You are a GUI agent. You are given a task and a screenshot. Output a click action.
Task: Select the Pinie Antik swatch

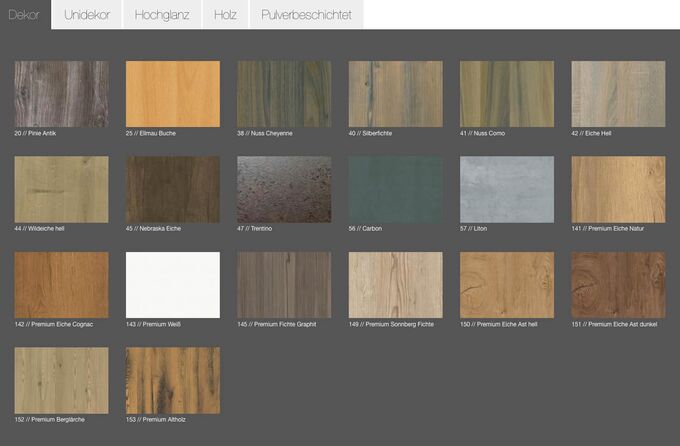point(62,94)
